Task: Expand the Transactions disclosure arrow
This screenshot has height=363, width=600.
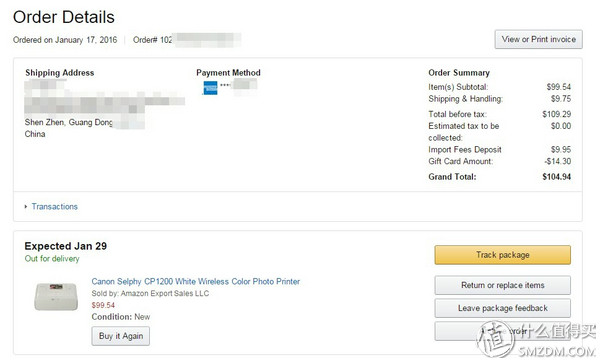Action: [26, 207]
